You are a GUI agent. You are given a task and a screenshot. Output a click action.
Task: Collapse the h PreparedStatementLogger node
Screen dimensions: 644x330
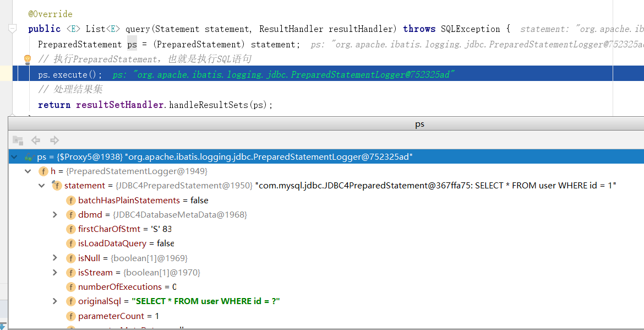click(28, 171)
